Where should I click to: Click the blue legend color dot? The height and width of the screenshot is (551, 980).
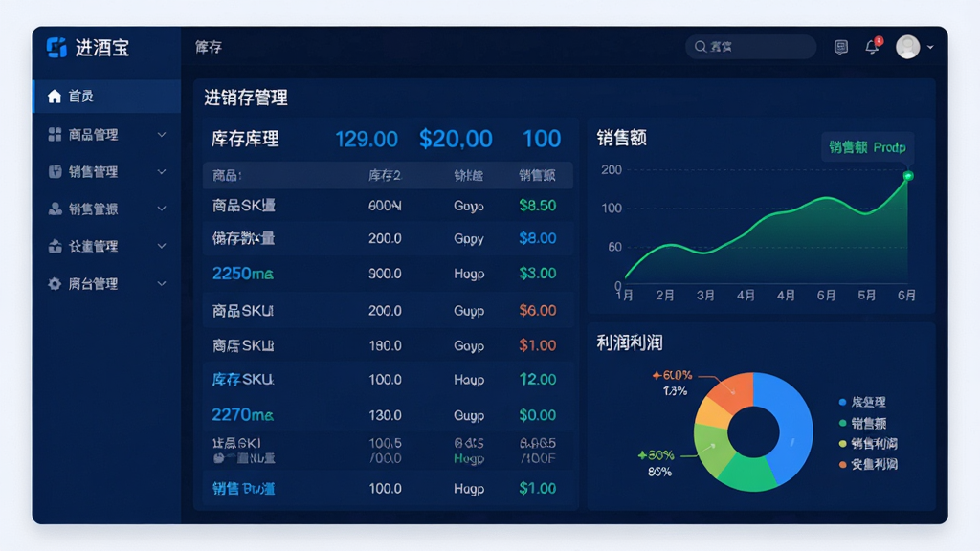click(x=842, y=403)
